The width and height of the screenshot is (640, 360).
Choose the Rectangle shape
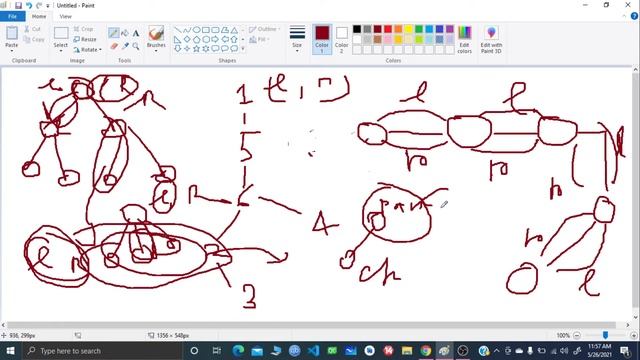point(206,30)
